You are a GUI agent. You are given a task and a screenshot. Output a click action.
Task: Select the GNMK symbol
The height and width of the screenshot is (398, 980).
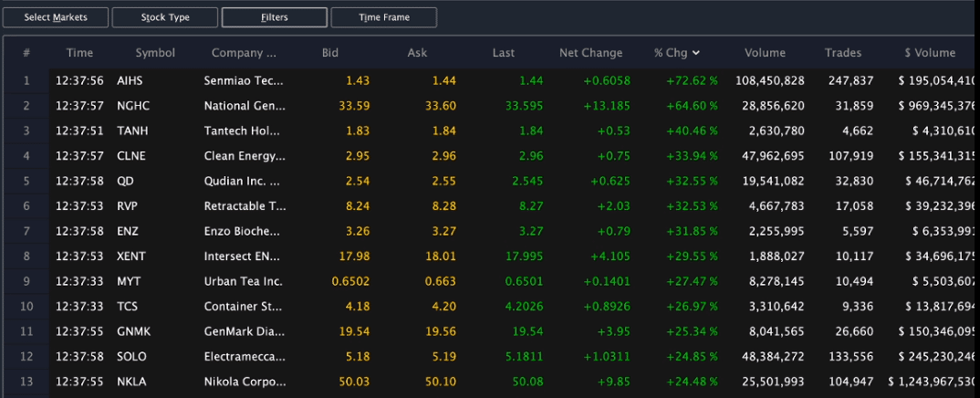134,331
